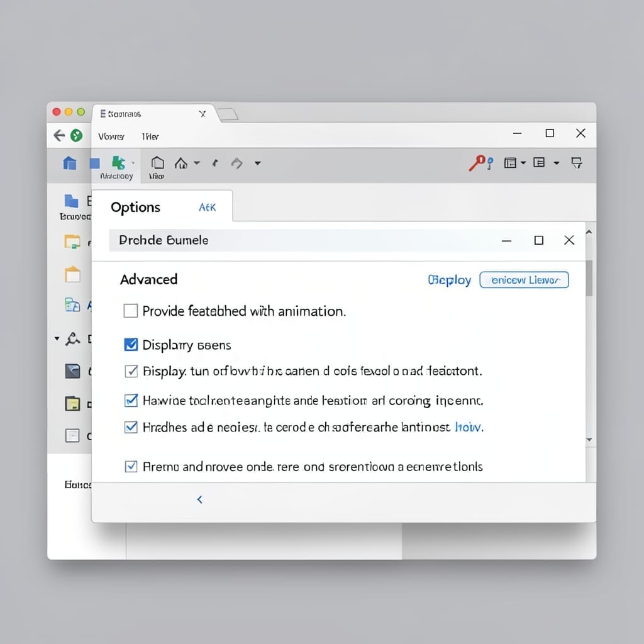Open the dropdown beside the panel layout icon
This screenshot has height=644, width=644.
coord(523,163)
